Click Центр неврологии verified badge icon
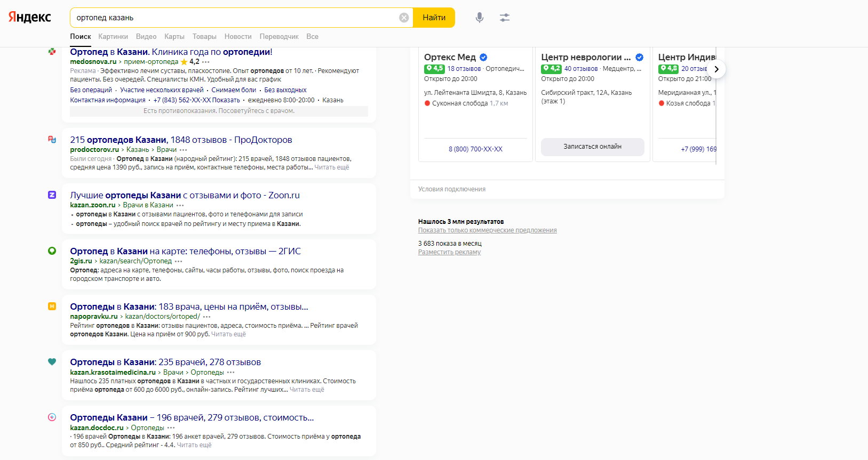The height and width of the screenshot is (460, 868). (x=639, y=57)
